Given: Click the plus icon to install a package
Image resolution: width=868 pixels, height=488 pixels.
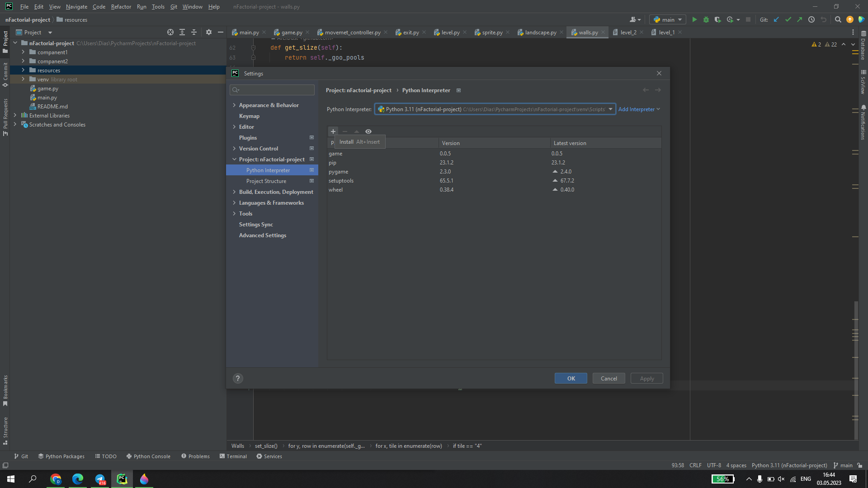Looking at the screenshot, I should pos(333,131).
